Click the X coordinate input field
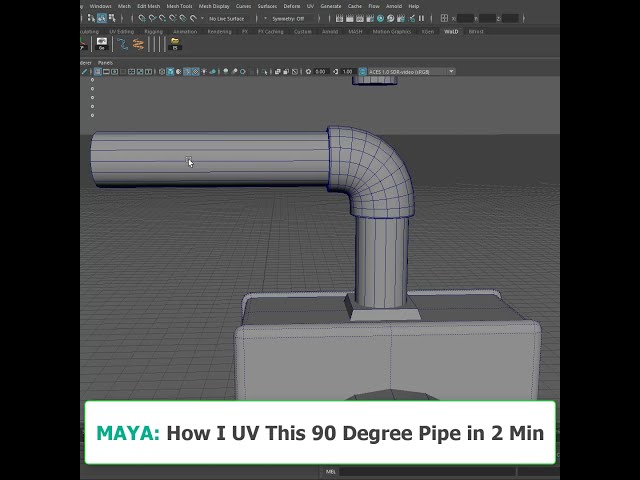Image resolution: width=640 pixels, height=480 pixels. (465, 18)
